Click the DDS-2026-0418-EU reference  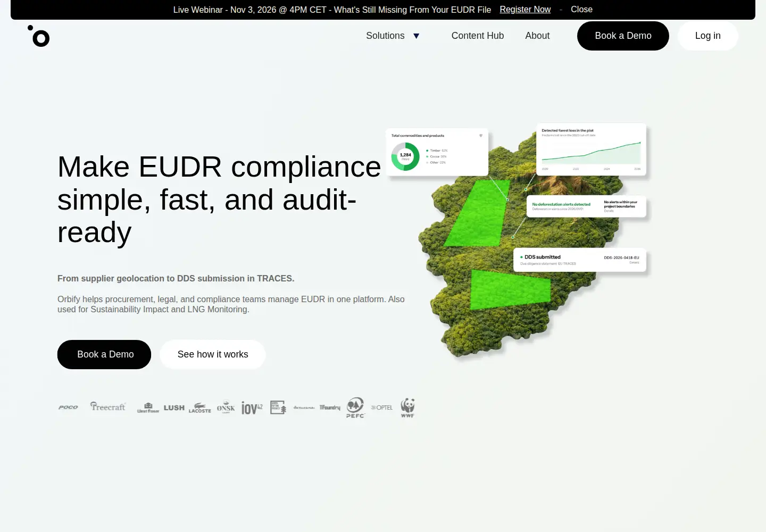(x=621, y=257)
